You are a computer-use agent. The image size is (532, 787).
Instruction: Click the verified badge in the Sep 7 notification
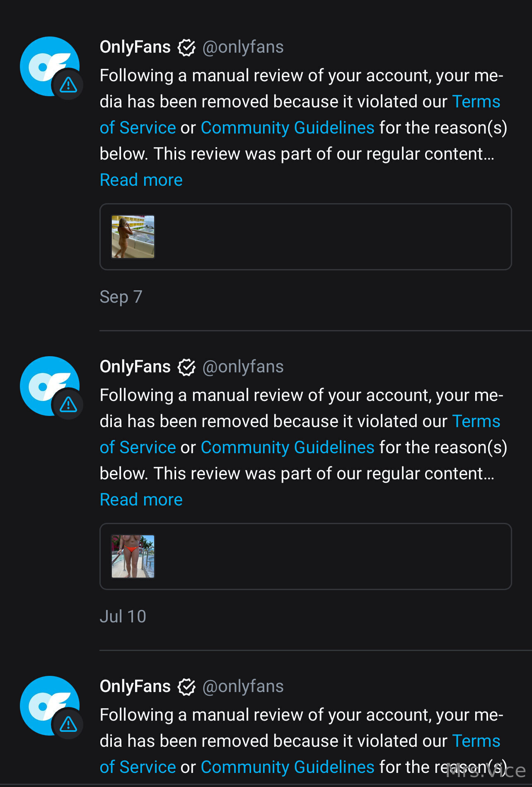186,47
